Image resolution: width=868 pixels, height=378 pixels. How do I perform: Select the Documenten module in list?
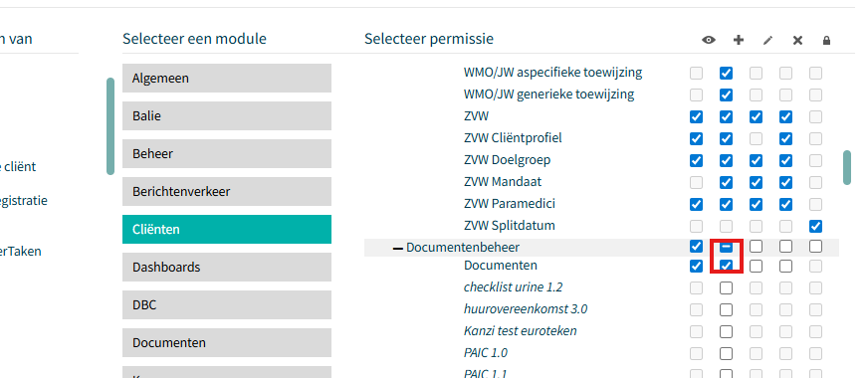(x=227, y=342)
